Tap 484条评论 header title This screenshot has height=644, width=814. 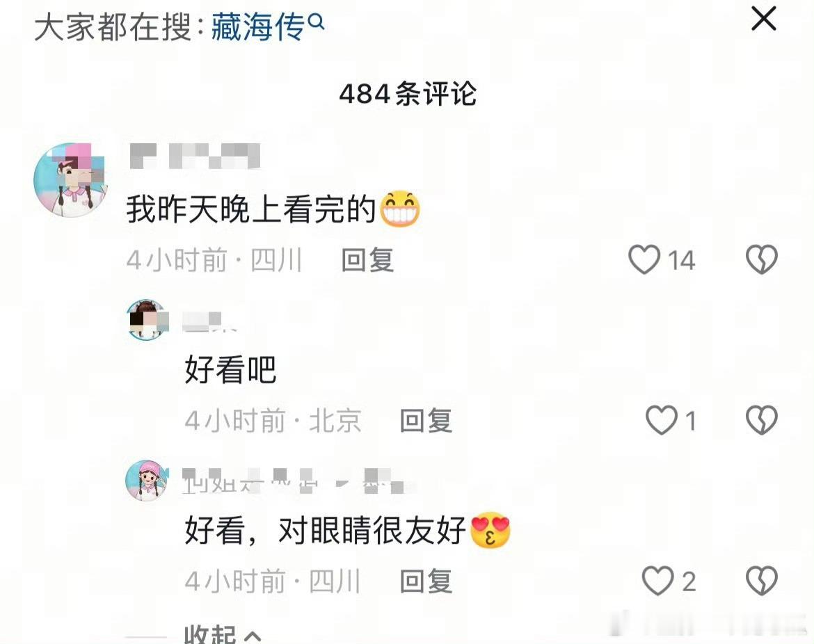click(x=408, y=94)
